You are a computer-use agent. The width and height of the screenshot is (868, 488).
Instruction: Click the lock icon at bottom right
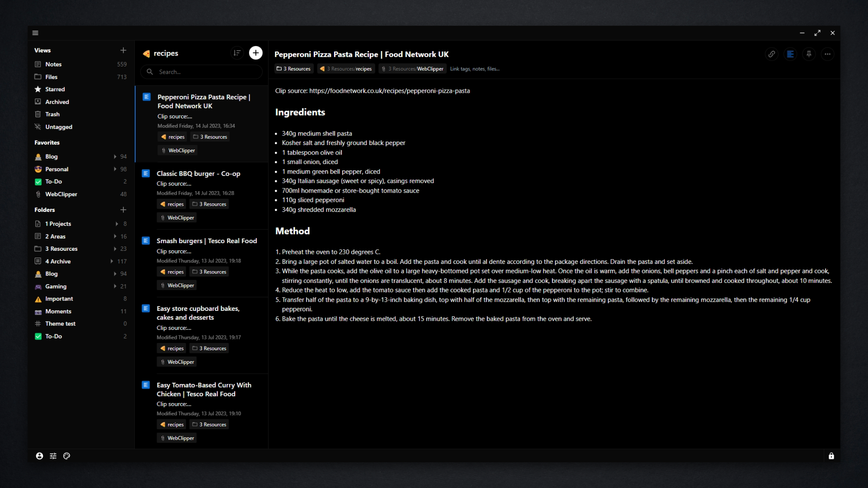pyautogui.click(x=831, y=456)
